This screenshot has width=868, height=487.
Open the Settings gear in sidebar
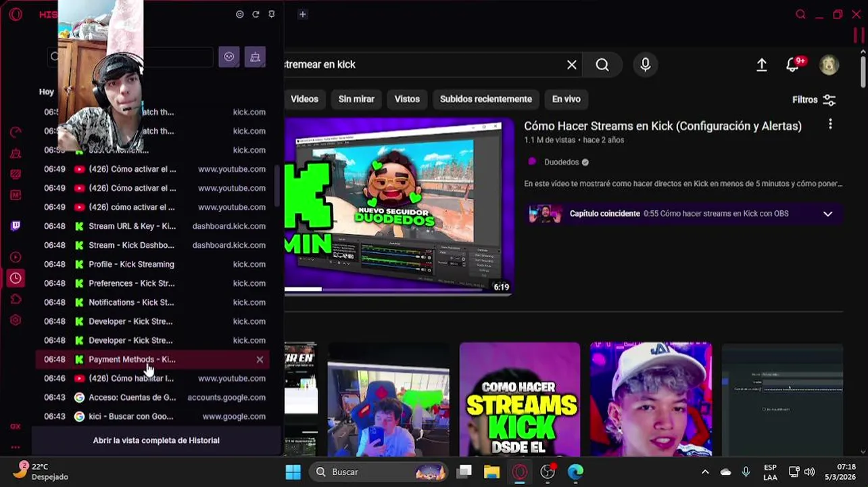(x=16, y=320)
